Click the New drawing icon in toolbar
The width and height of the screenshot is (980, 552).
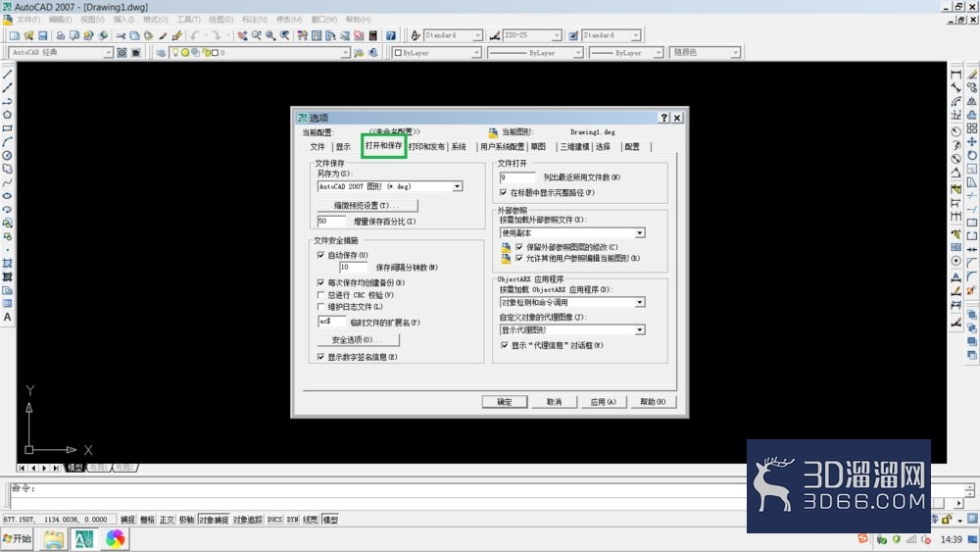[x=15, y=35]
